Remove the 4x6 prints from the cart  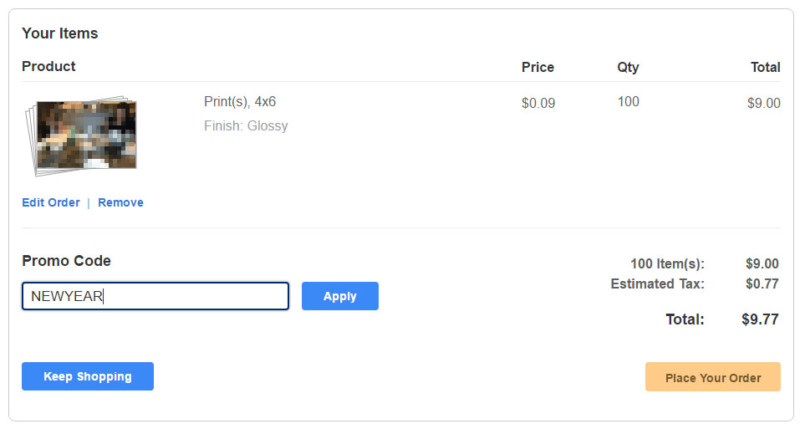(120, 203)
